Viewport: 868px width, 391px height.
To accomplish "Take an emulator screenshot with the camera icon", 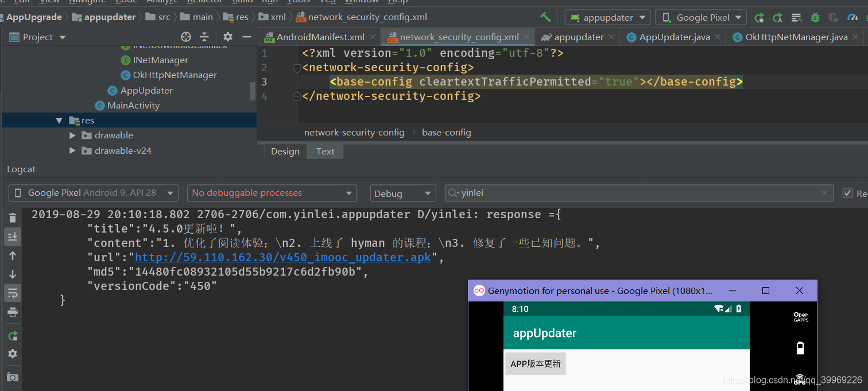I will pyautogui.click(x=13, y=377).
